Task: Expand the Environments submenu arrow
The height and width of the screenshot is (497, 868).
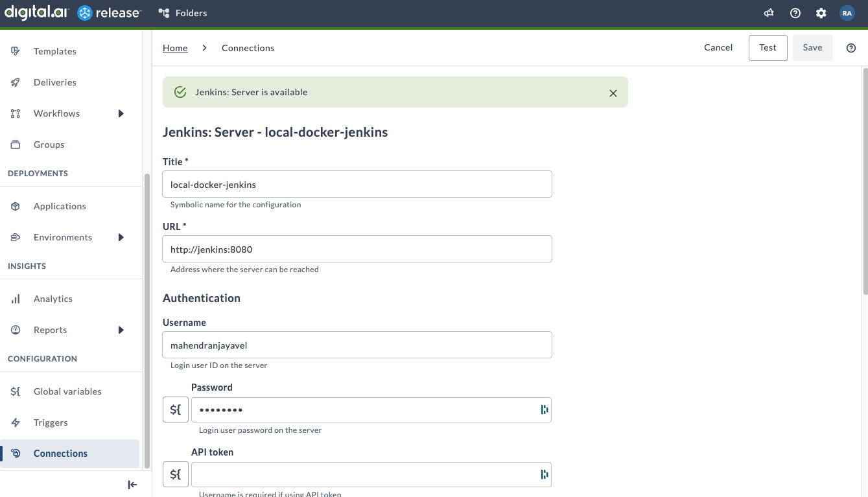Action: click(x=121, y=237)
